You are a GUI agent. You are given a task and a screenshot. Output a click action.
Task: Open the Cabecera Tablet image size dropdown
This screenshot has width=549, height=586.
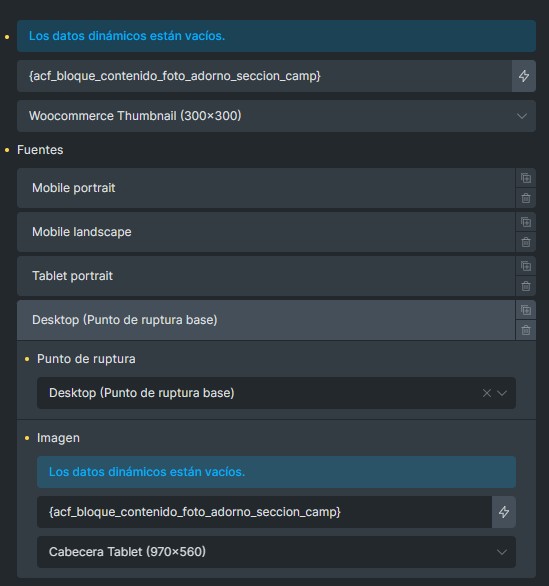pyautogui.click(x=276, y=552)
